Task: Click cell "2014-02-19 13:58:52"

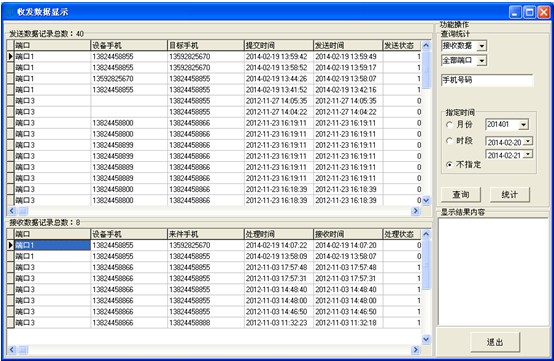Action: [x=279, y=67]
